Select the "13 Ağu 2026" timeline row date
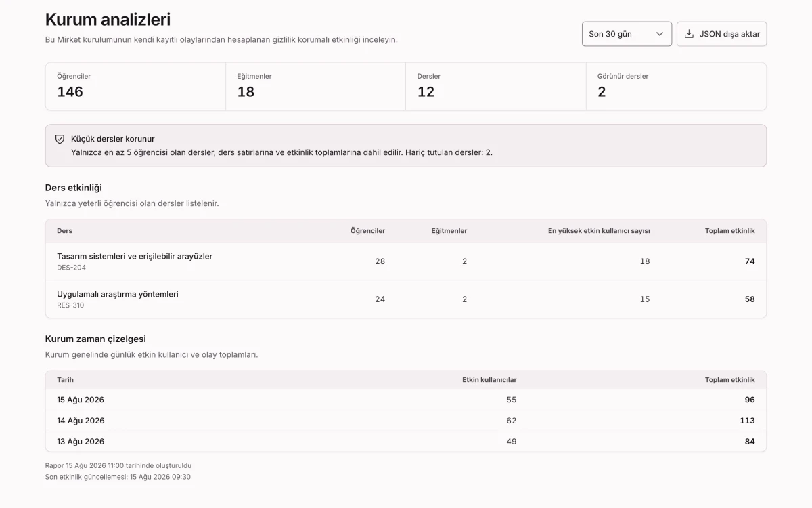 [81, 442]
